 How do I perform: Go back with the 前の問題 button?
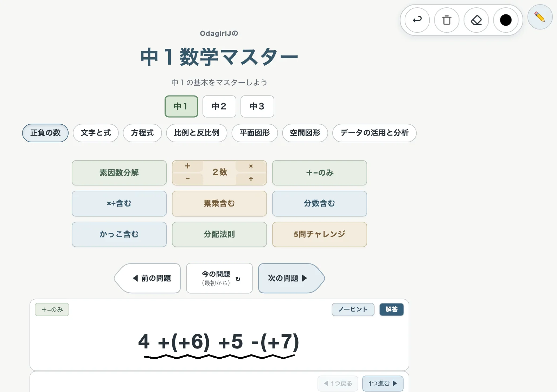[148, 278]
